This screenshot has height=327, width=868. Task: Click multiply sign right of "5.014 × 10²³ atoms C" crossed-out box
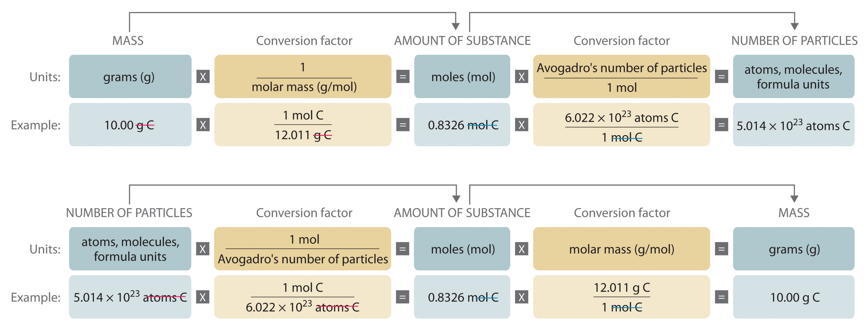(203, 297)
